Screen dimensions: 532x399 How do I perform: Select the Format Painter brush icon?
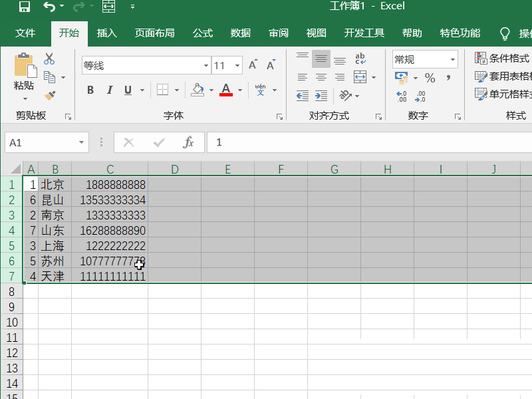(49, 96)
